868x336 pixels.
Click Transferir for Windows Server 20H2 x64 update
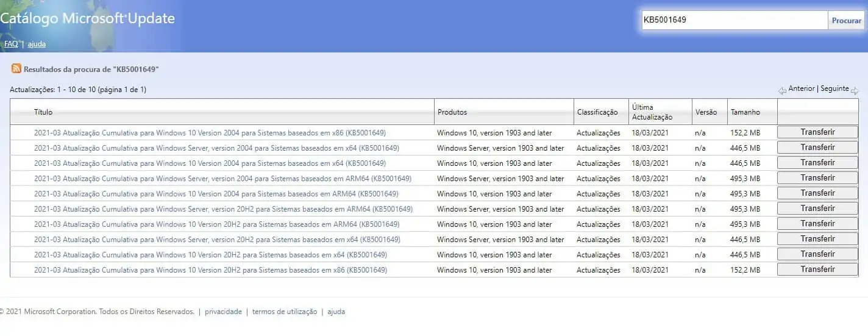click(817, 238)
